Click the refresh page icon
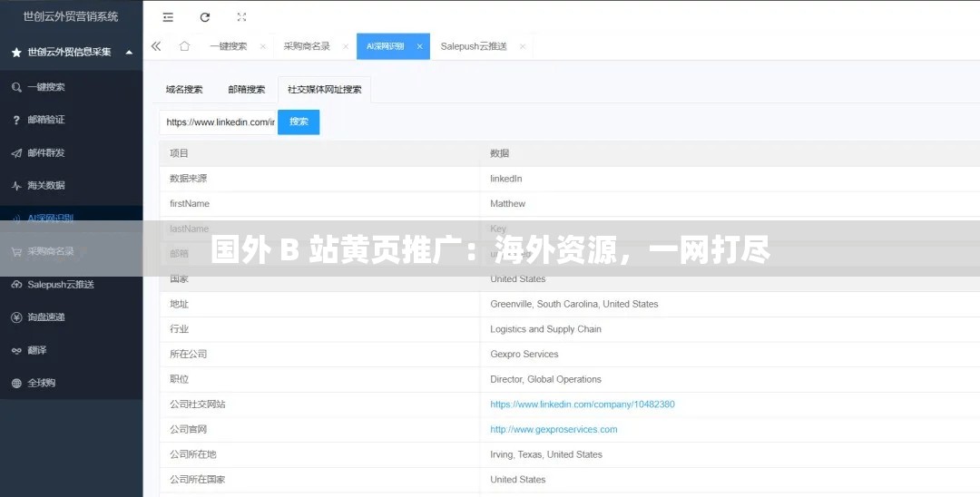Screen dimensions: 980x497 (x=205, y=17)
